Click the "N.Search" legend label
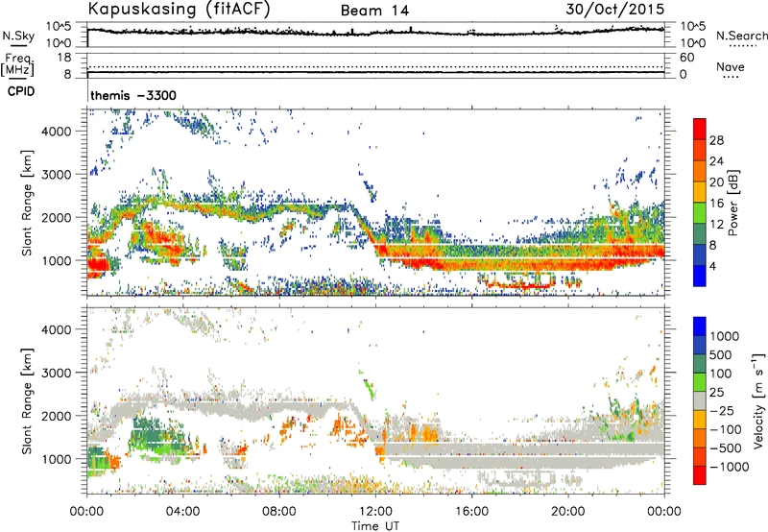Screen dimensions: 768x532 741,36
